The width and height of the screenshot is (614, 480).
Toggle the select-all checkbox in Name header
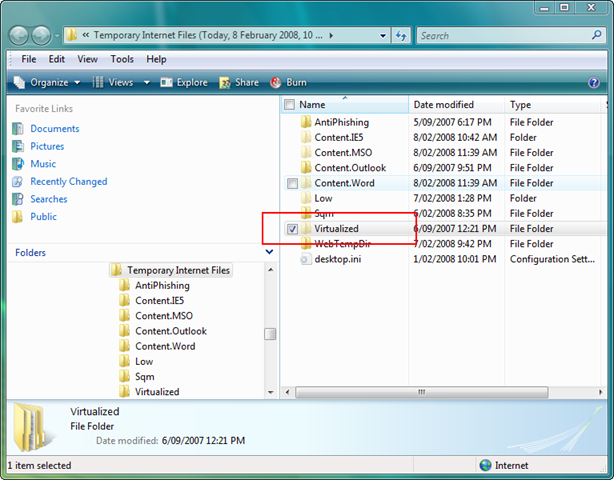290,105
